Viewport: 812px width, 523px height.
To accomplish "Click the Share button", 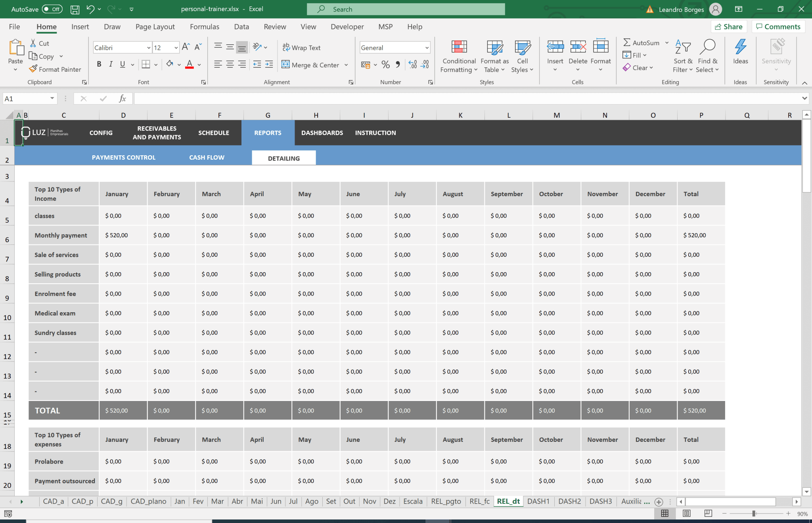I will [x=729, y=27].
